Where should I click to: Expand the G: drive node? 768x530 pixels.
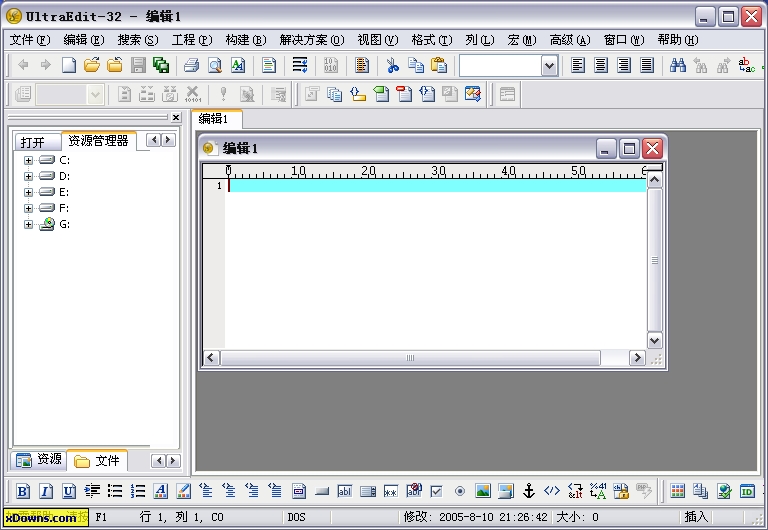tap(28, 224)
